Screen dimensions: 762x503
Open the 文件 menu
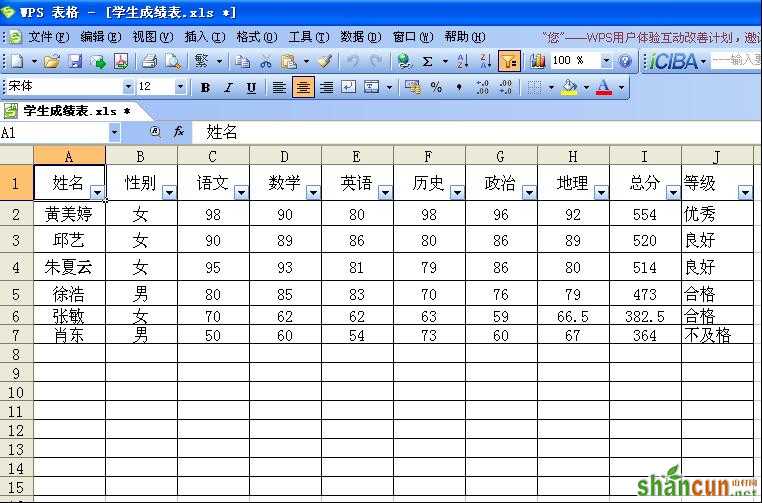[48, 37]
